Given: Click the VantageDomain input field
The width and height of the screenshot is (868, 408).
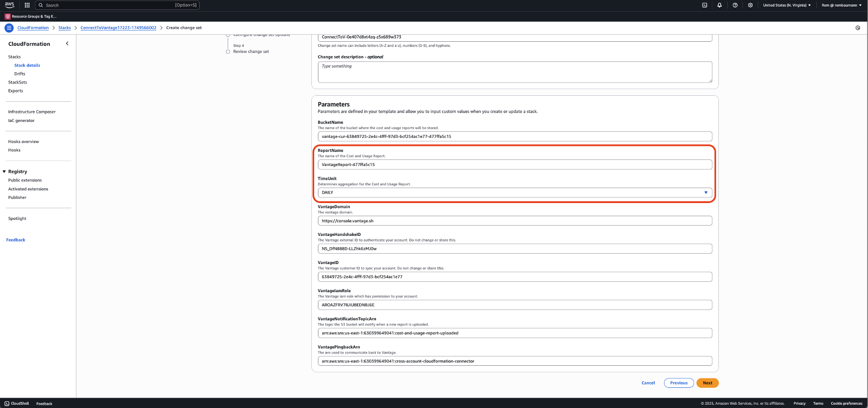Looking at the screenshot, I should (x=515, y=221).
